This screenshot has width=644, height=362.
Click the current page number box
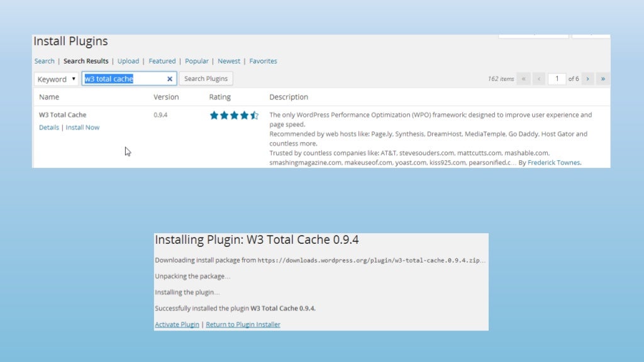coord(557,79)
